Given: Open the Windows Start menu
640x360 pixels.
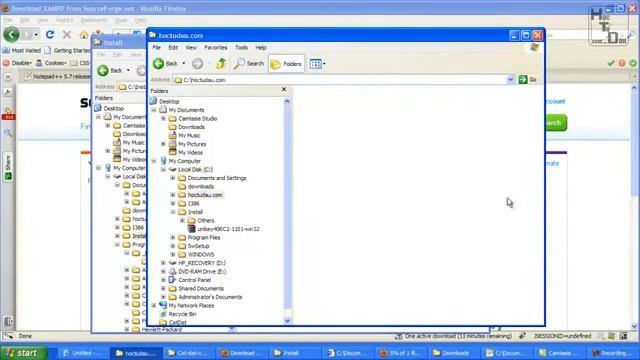Looking at the screenshot, I should point(24,353).
